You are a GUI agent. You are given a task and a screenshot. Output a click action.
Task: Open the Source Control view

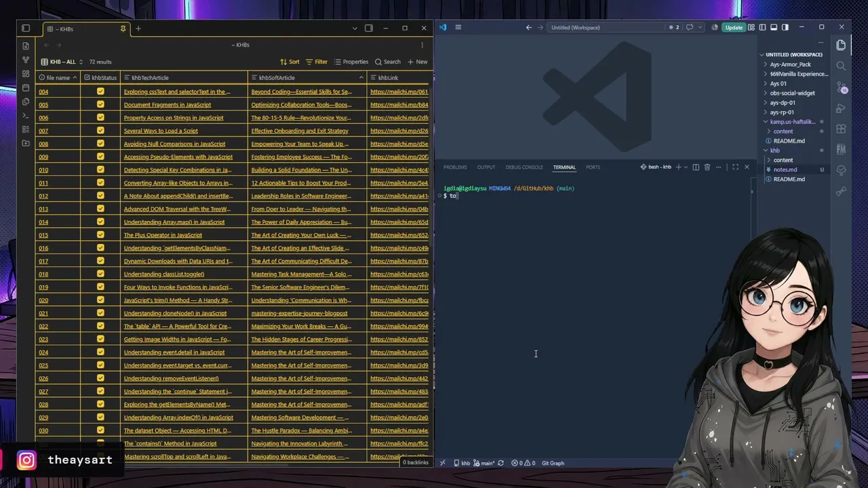pos(842,87)
